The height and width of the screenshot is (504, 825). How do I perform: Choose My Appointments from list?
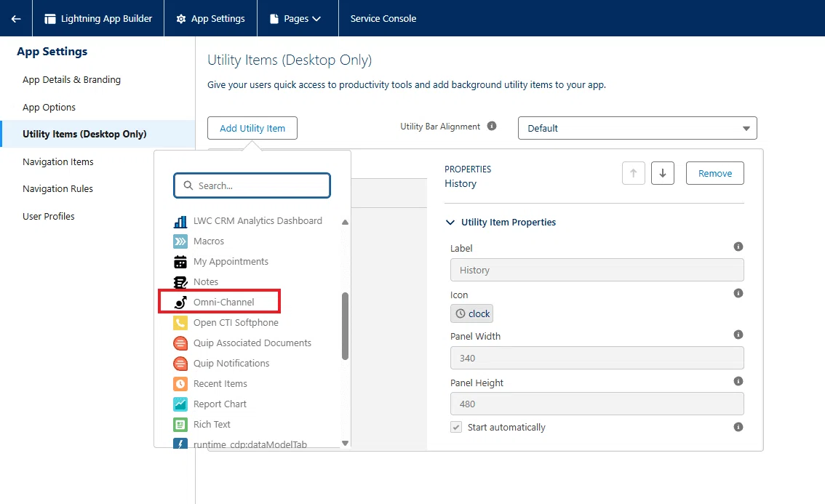(231, 262)
